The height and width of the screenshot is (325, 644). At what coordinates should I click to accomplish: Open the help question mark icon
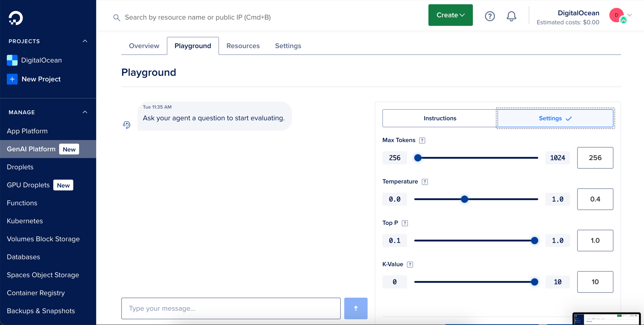pos(490,16)
